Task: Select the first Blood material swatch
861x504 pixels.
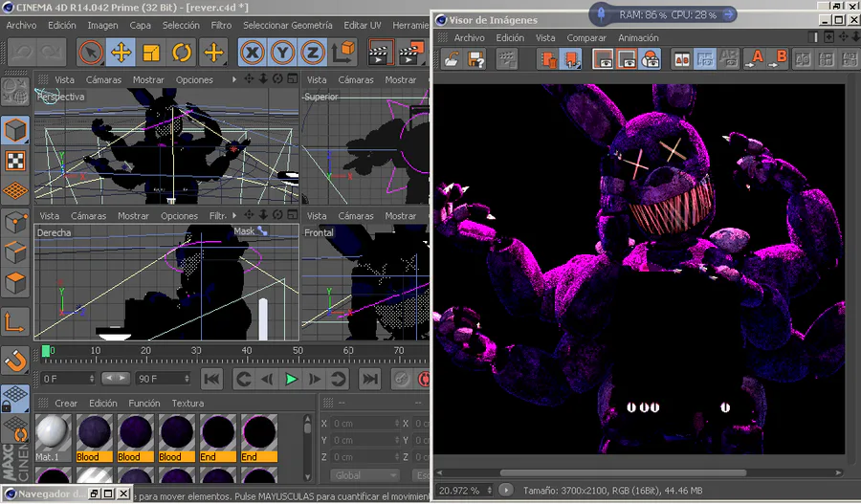Action: [95, 438]
